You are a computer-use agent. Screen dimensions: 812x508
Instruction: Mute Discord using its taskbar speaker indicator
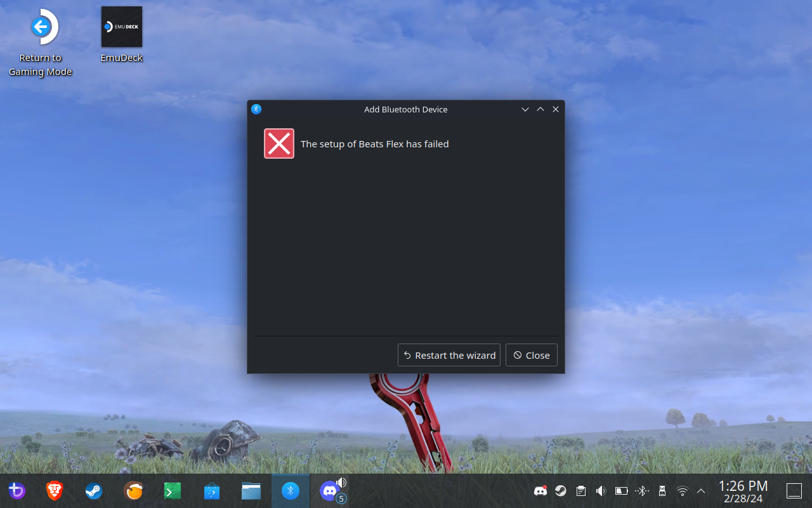[x=341, y=483]
